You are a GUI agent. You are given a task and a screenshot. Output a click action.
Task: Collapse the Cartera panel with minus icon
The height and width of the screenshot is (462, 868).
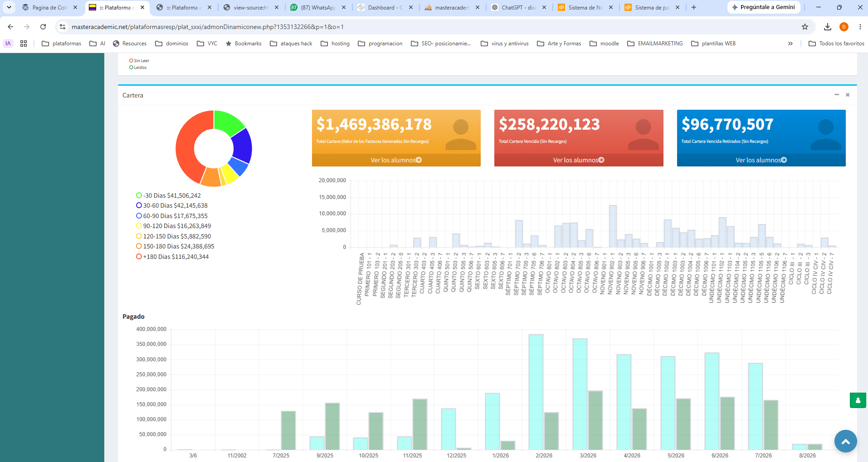click(x=837, y=95)
